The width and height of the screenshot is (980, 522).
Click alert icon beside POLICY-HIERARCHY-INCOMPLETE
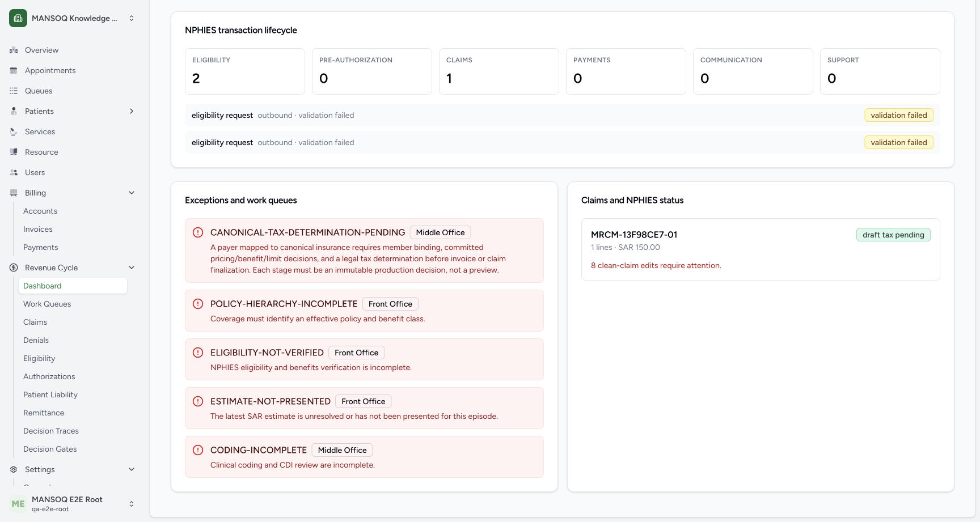click(198, 304)
